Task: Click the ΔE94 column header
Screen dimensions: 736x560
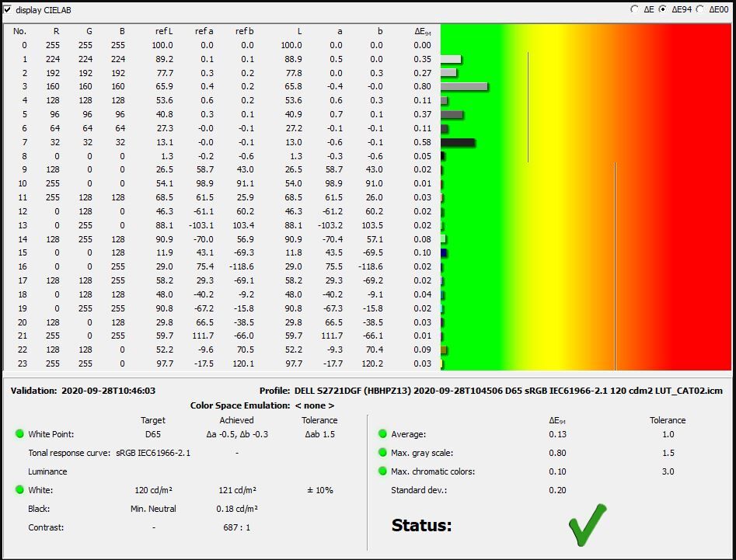Action: tap(423, 31)
